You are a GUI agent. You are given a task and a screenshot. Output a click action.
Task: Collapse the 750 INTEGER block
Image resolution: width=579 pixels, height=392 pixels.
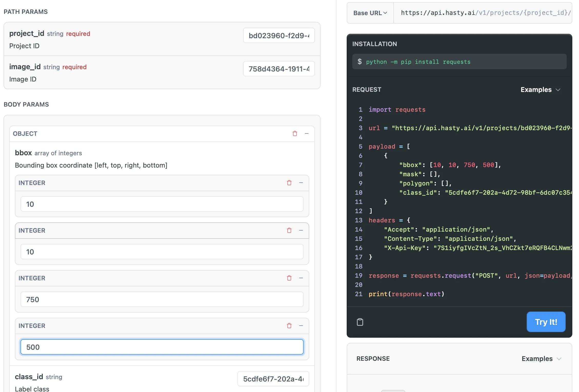pyautogui.click(x=301, y=278)
